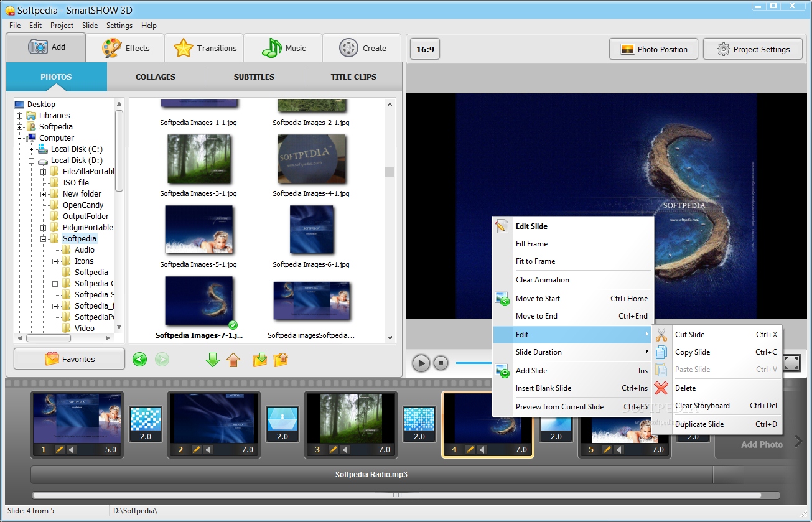
Task: Collapse the Local Disk (D:) node
Action: pyautogui.click(x=32, y=161)
